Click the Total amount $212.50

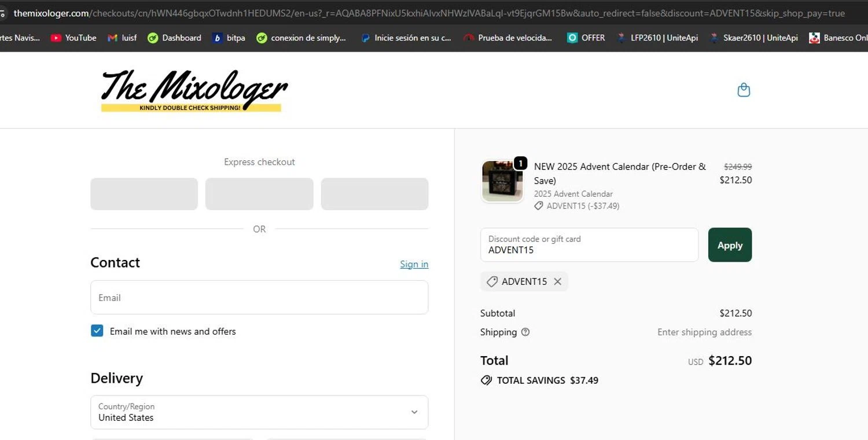[730, 360]
